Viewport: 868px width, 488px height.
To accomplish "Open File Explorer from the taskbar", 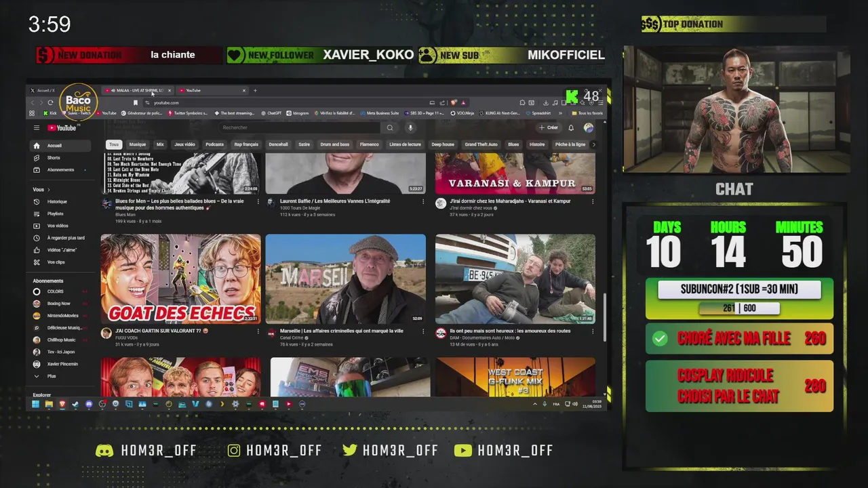I will (49, 404).
